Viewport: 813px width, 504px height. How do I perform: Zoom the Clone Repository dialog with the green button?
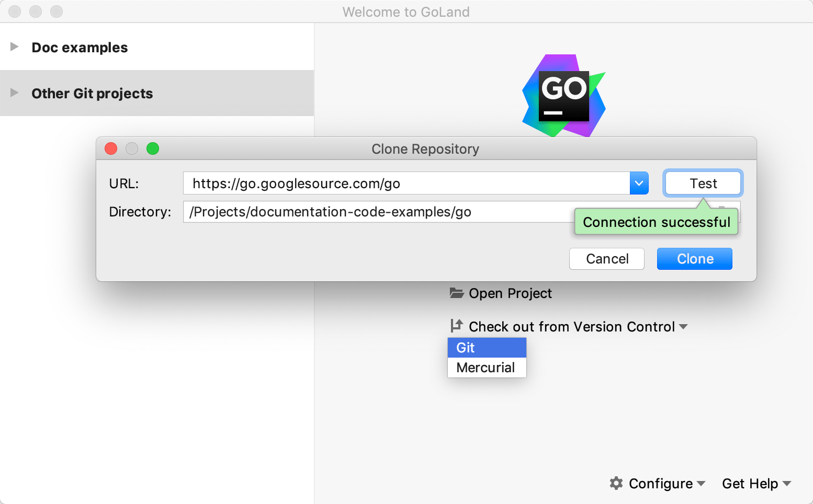153,148
